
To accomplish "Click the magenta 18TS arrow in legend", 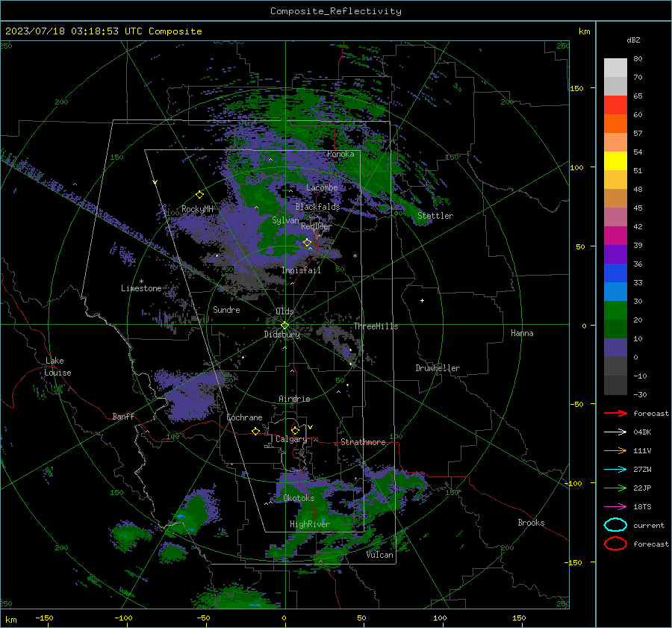I will [615, 507].
